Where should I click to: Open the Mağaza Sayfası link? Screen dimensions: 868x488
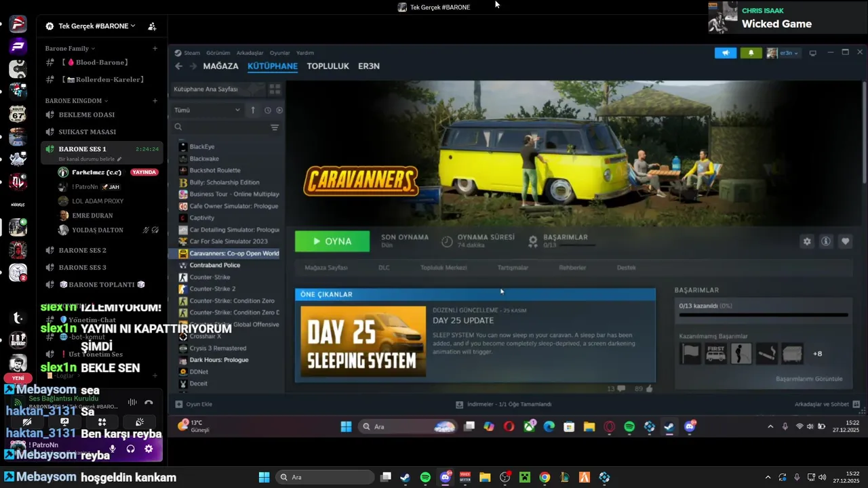(326, 268)
